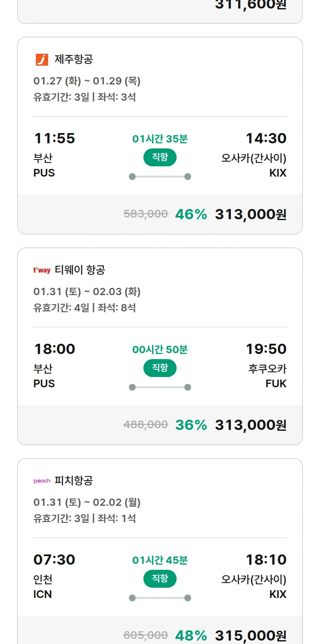Click the Peach airline logo icon

coord(42,481)
